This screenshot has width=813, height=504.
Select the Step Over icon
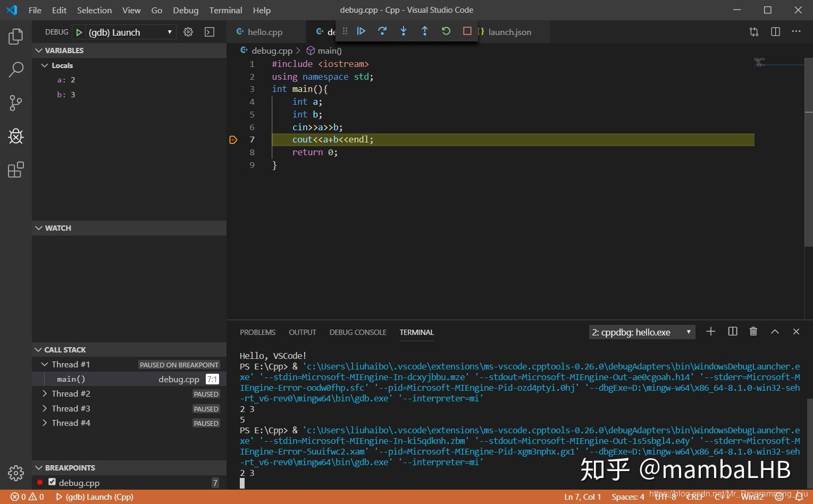tap(382, 31)
